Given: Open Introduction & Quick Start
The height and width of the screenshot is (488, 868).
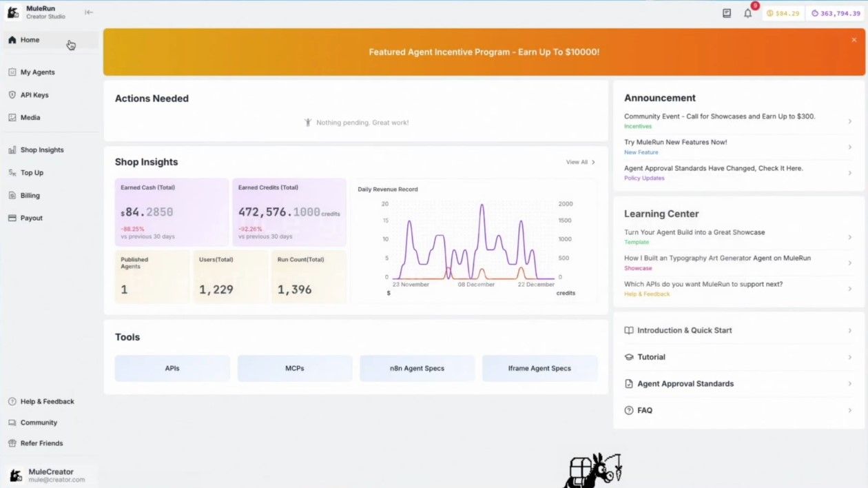Looking at the screenshot, I should pos(738,330).
